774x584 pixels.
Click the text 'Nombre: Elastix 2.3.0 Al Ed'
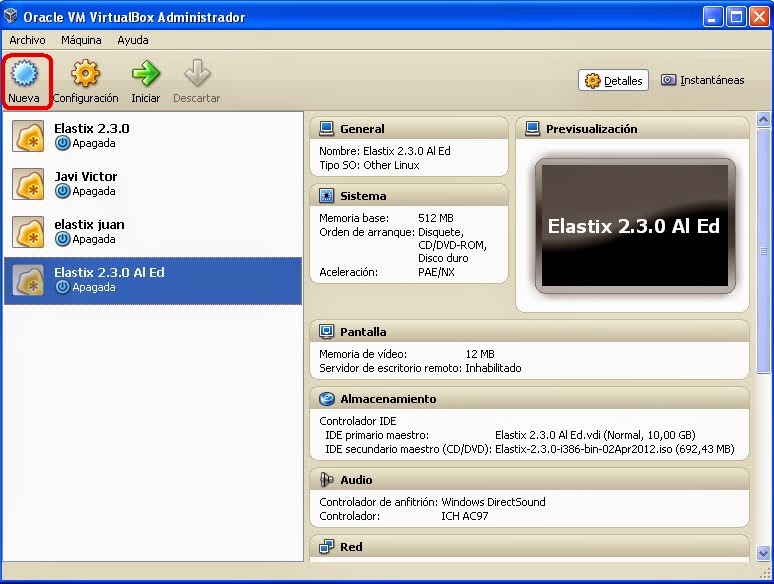click(385, 151)
